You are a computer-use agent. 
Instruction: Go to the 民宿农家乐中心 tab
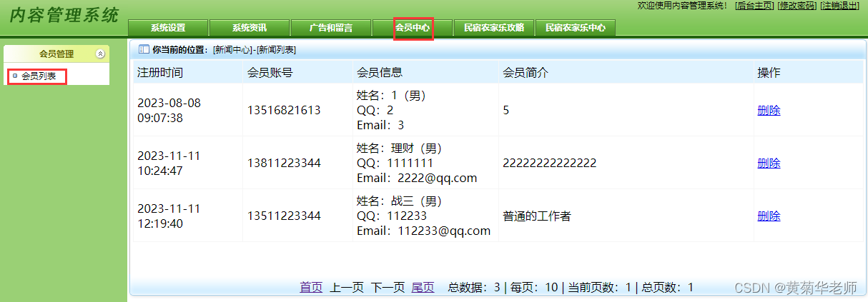[576, 28]
